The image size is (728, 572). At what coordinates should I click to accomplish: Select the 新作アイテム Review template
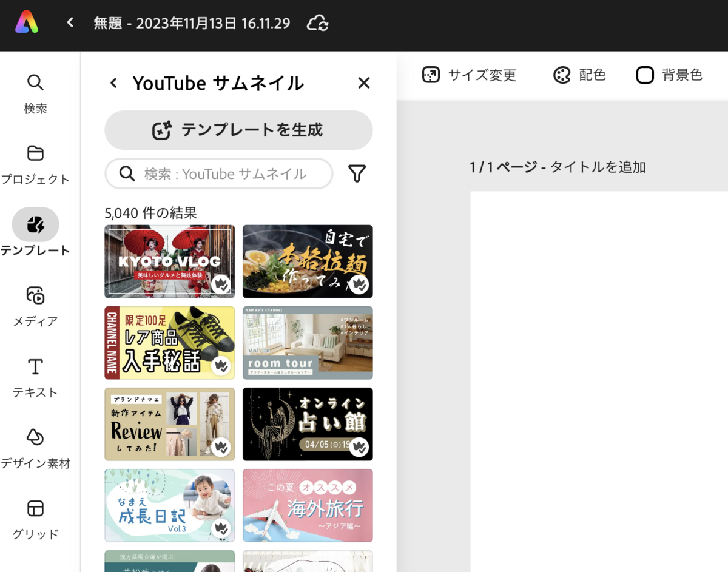point(169,424)
